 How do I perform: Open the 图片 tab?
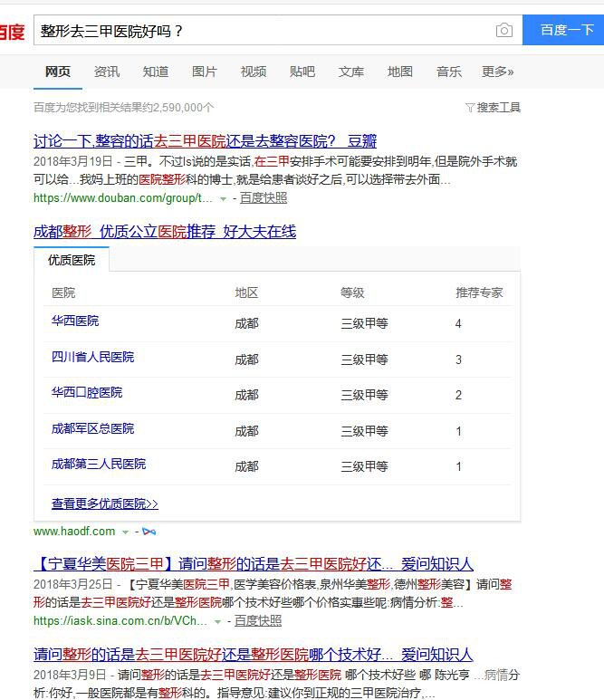point(205,72)
